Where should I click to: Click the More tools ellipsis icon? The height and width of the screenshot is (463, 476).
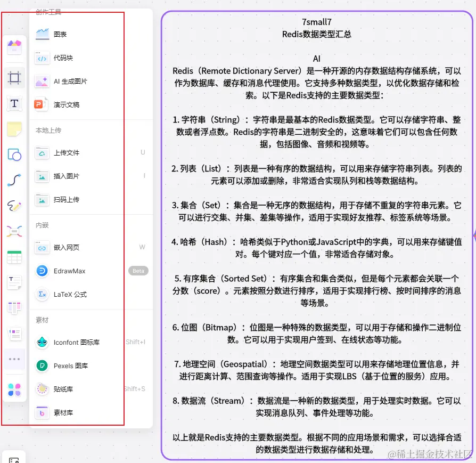14,360
